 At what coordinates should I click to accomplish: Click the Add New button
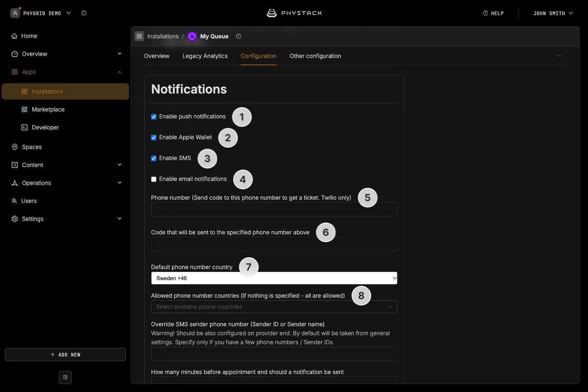pyautogui.click(x=65, y=354)
